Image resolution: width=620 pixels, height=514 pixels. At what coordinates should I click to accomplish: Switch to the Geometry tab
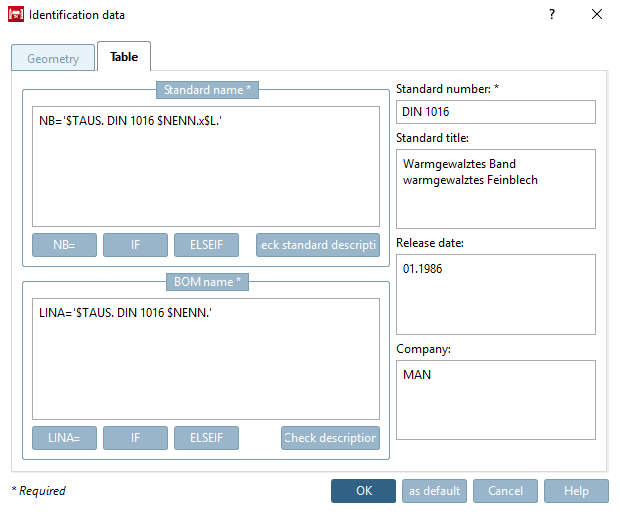(53, 58)
